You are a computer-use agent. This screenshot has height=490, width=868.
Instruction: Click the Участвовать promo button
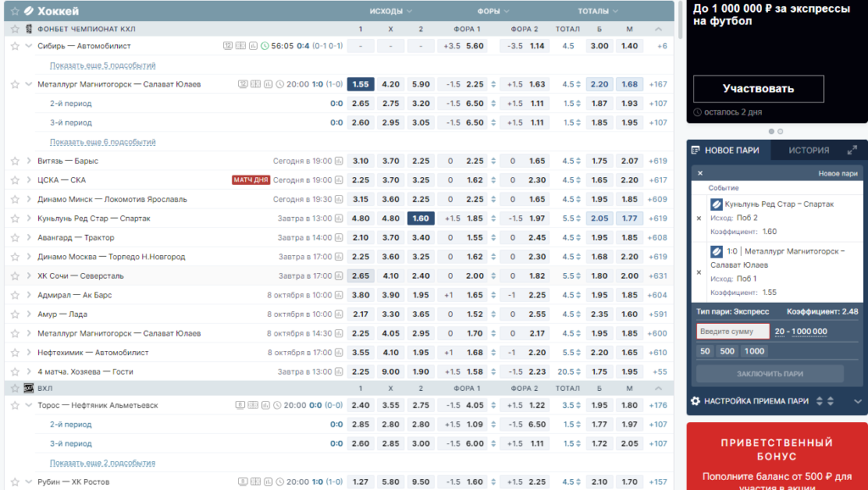[759, 88]
